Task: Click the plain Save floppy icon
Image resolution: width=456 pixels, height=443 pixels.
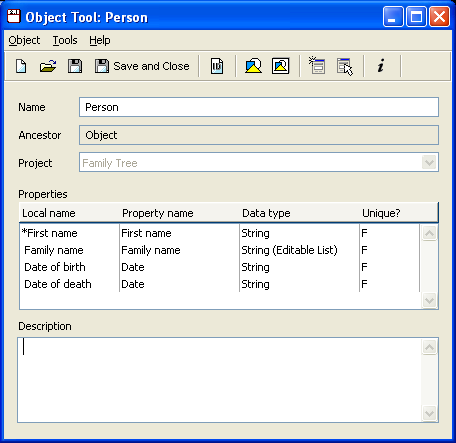Action: [75, 66]
